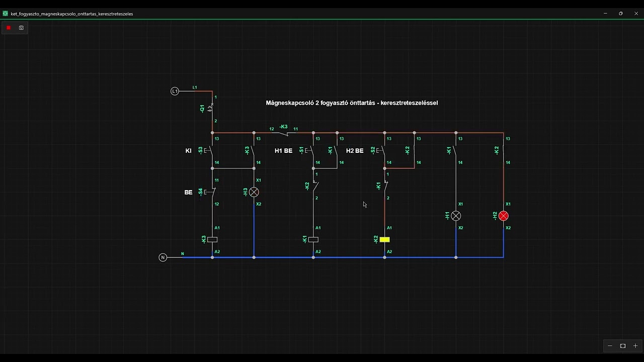Click the window title ket_fogyaszto_magneskapcsolo file name
Viewport: 644px width, 362px height.
72,14
